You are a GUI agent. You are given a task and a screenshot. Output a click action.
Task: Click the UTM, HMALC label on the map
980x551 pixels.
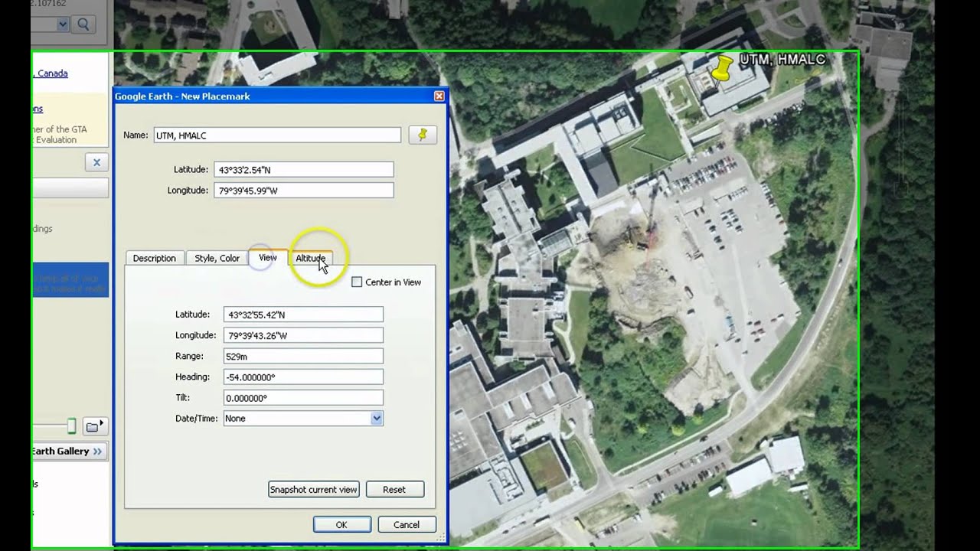782,60
